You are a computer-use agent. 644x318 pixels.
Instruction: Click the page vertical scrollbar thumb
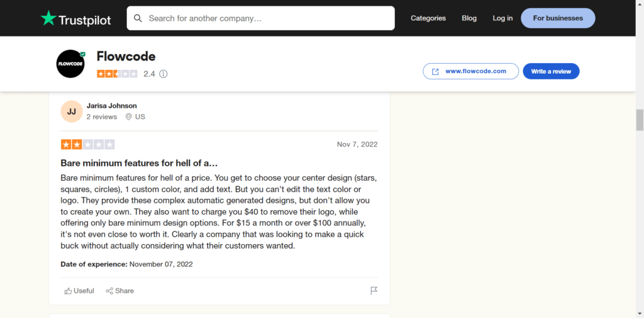640,120
